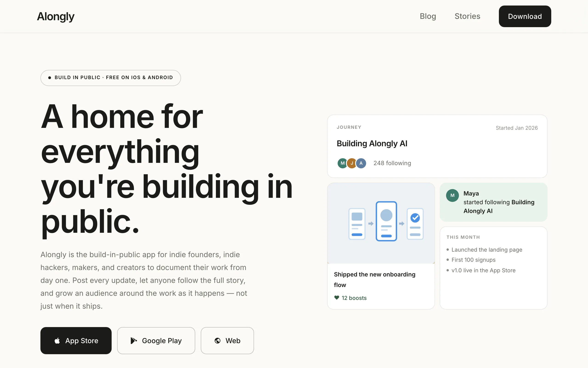The height and width of the screenshot is (368, 588).
Task: Click the orange J avatar
Action: point(352,163)
